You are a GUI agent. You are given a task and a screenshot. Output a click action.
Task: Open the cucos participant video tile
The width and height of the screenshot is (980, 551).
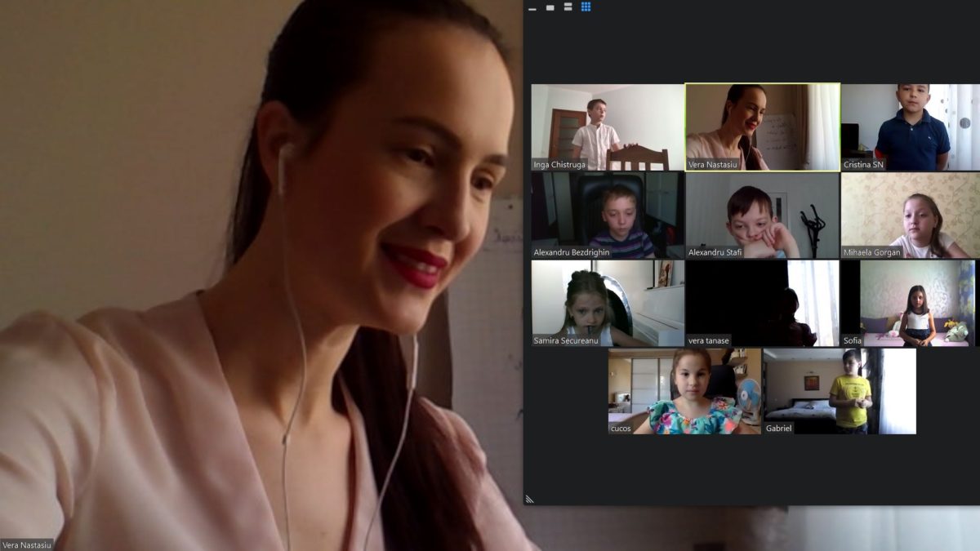pyautogui.click(x=685, y=392)
